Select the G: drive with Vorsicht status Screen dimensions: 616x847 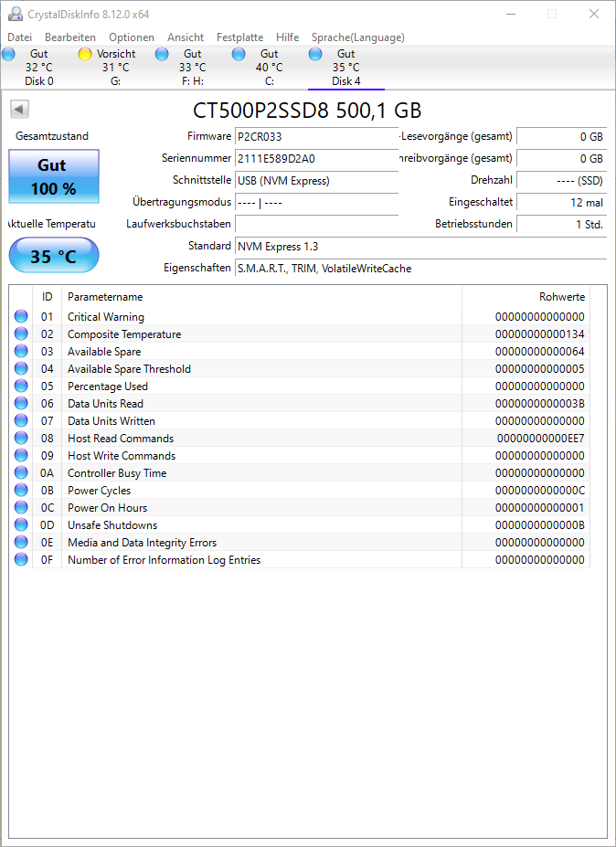click(x=116, y=68)
